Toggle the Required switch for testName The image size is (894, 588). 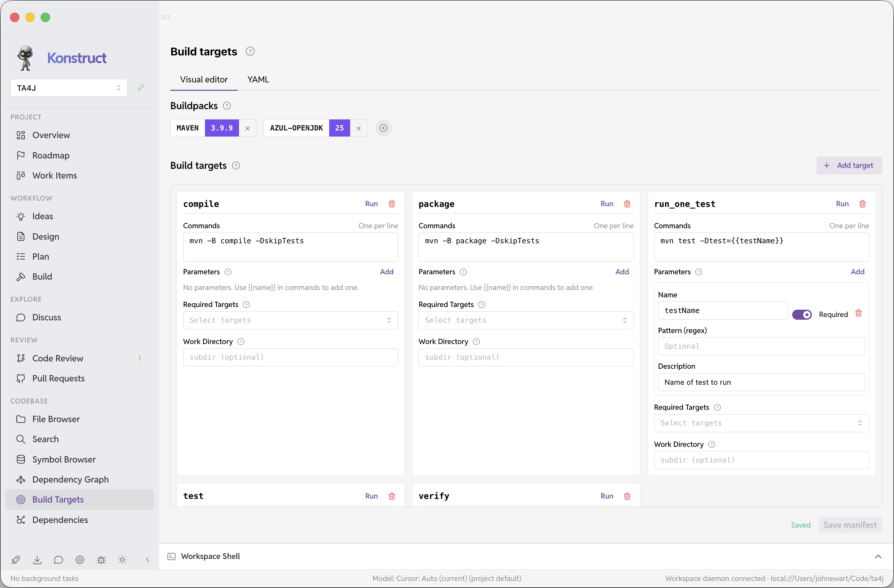[x=802, y=315]
